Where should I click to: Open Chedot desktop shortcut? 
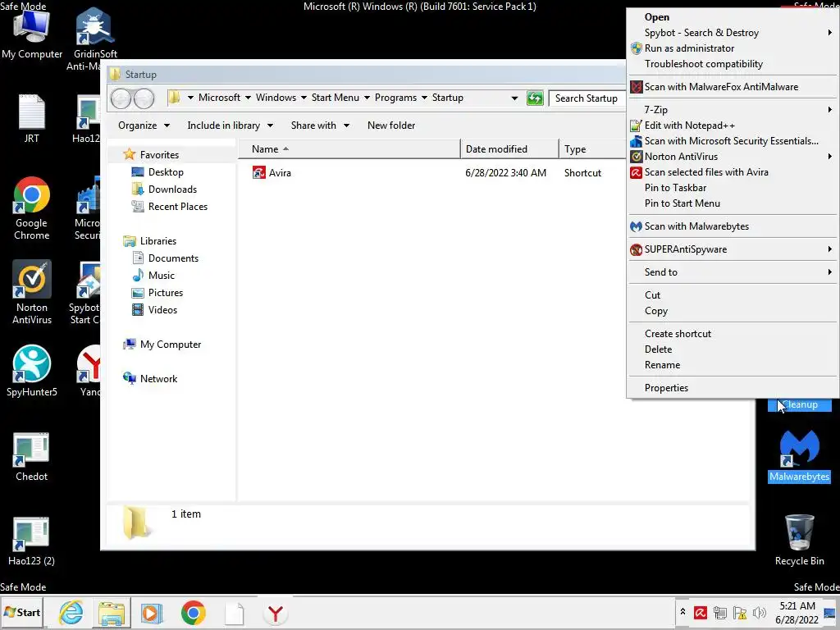coord(32,457)
